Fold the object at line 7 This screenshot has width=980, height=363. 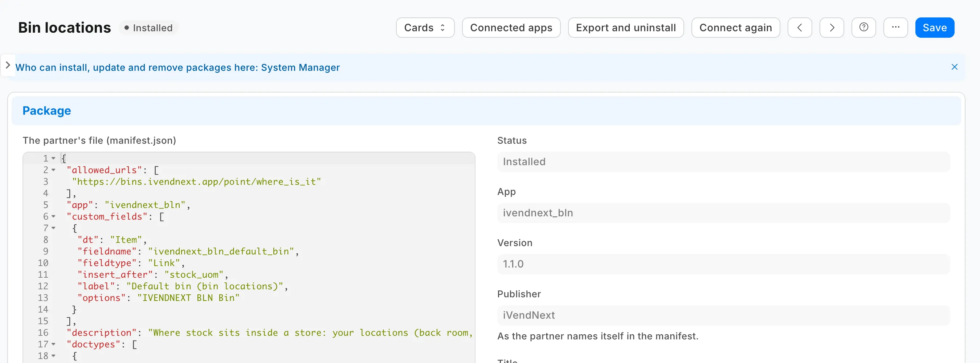point(54,228)
